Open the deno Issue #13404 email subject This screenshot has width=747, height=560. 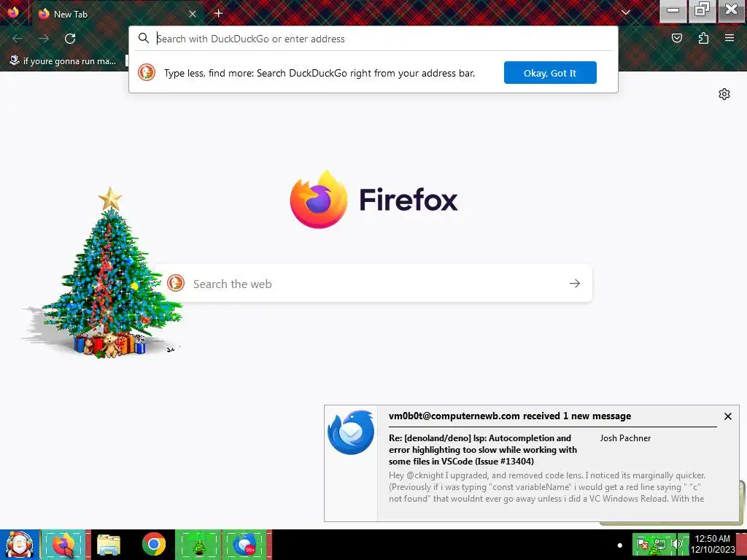click(x=483, y=449)
